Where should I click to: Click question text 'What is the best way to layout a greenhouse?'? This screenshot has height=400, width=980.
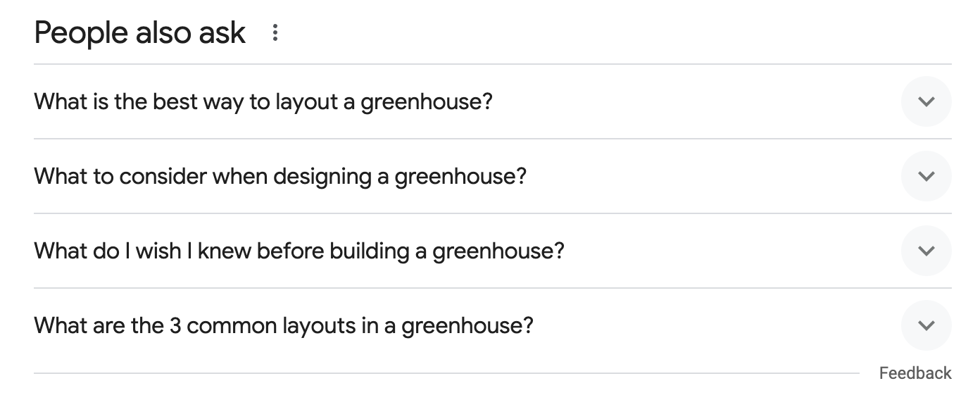coord(263,101)
